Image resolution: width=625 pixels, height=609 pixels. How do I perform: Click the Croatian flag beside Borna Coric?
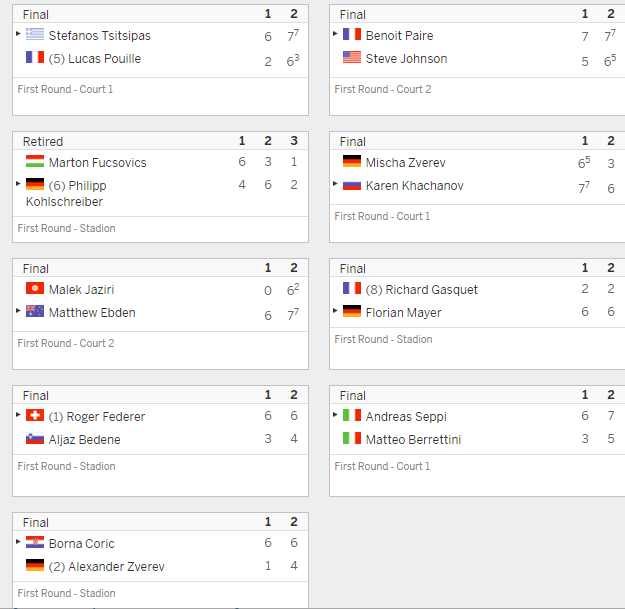35,542
